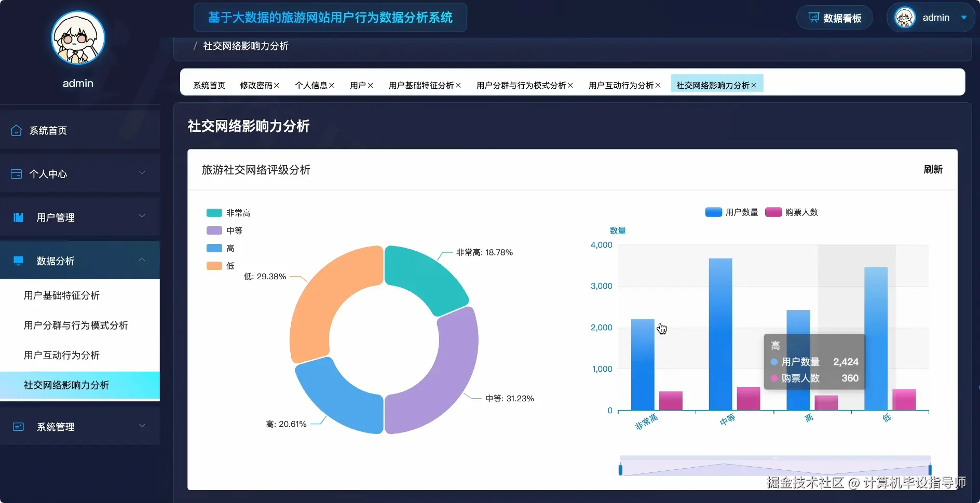Image resolution: width=980 pixels, height=503 pixels.
Task: Click the pink 中等 ticket buyers bar
Action: pos(748,398)
